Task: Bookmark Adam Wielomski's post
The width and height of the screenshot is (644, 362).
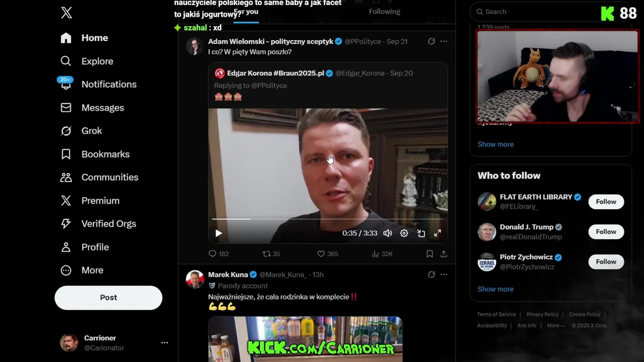Action: coord(430,254)
